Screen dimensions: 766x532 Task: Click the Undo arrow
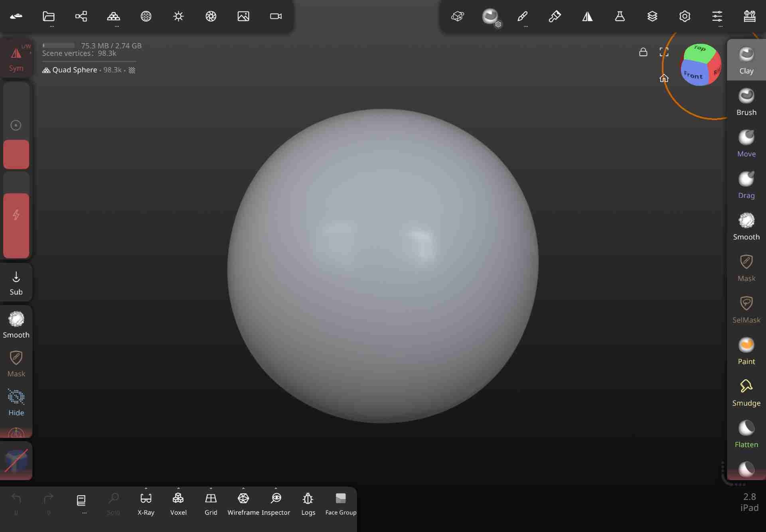[16, 499]
